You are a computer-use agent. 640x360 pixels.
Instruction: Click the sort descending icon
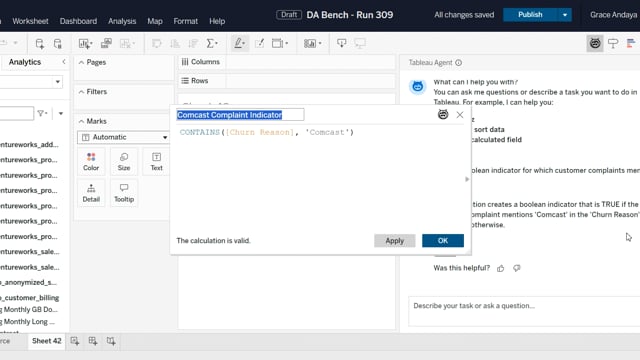click(193, 43)
